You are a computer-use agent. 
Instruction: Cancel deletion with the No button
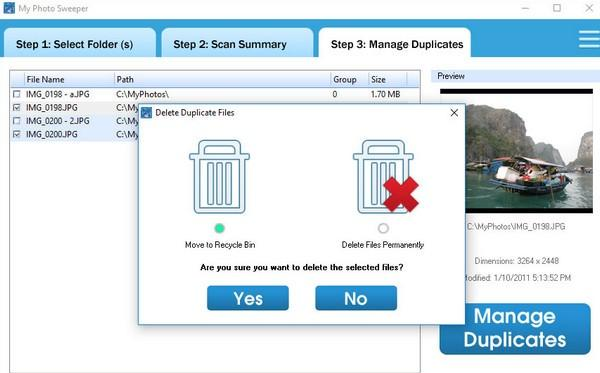(x=356, y=298)
